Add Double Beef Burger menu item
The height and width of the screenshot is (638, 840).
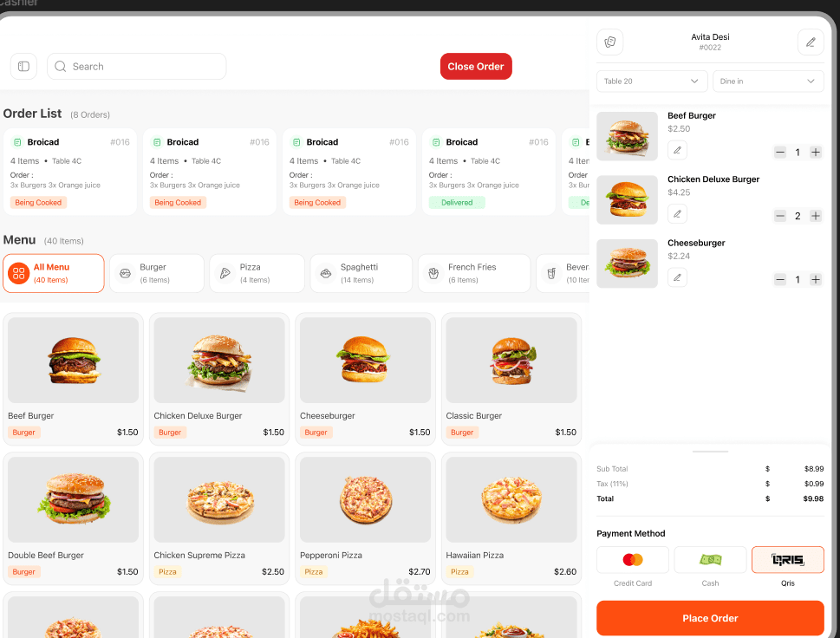click(74, 518)
